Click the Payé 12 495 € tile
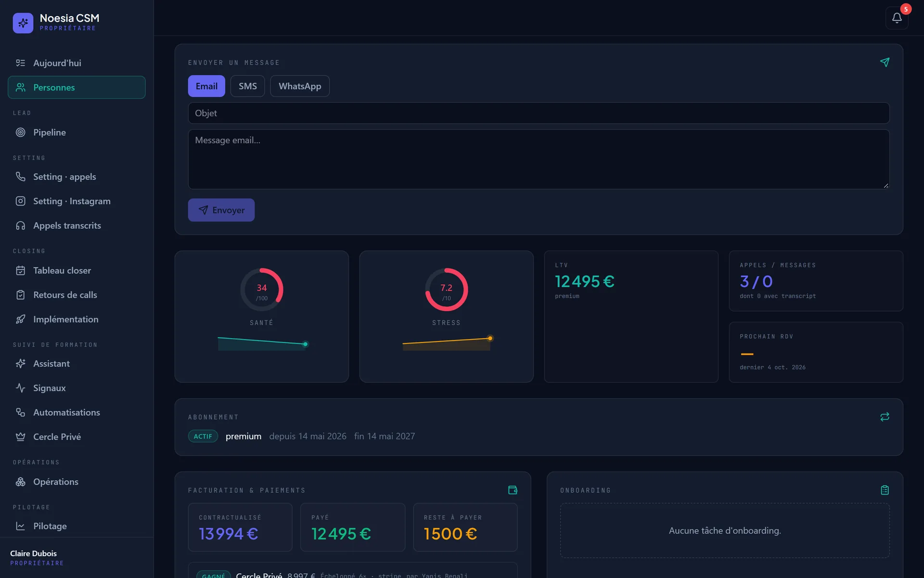Image resolution: width=924 pixels, height=578 pixels. 353,527
